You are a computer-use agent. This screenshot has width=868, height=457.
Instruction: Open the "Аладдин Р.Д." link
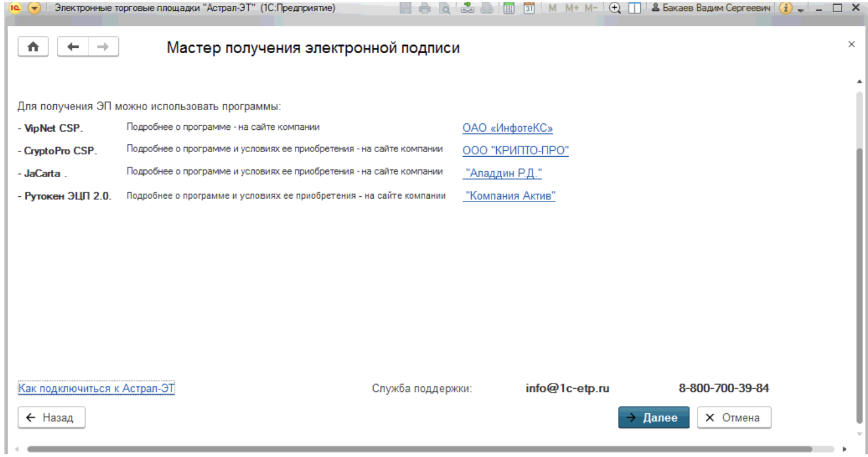[x=504, y=173]
